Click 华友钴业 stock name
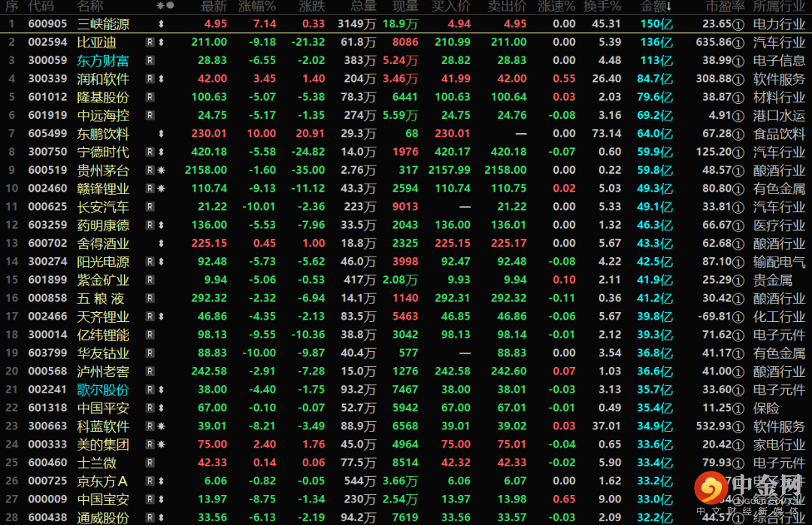The height and width of the screenshot is (525, 812). coord(102,353)
